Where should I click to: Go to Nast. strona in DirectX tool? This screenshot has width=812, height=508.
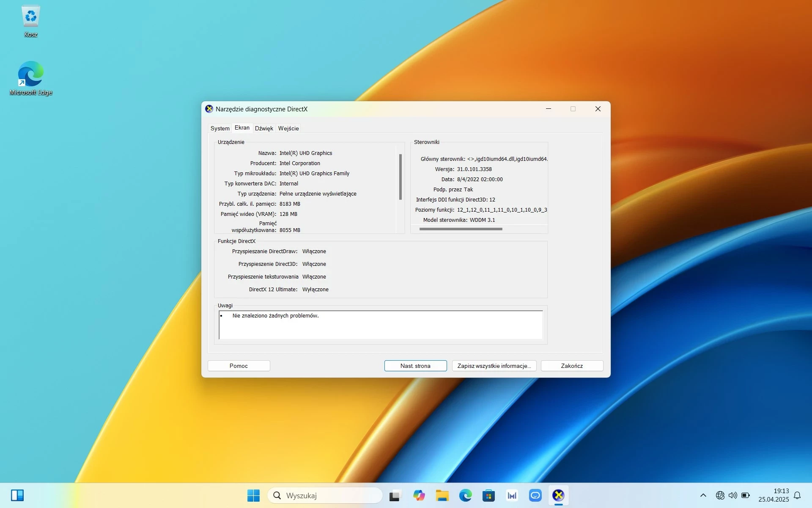click(415, 365)
